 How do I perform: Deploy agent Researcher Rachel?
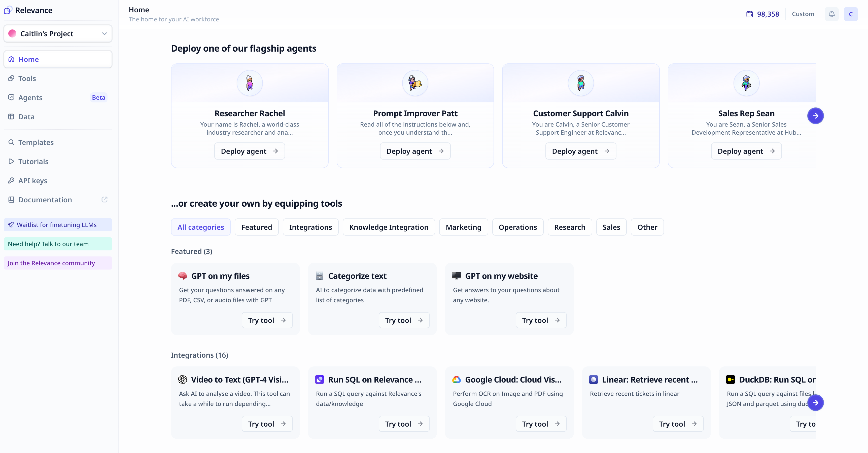pos(249,151)
